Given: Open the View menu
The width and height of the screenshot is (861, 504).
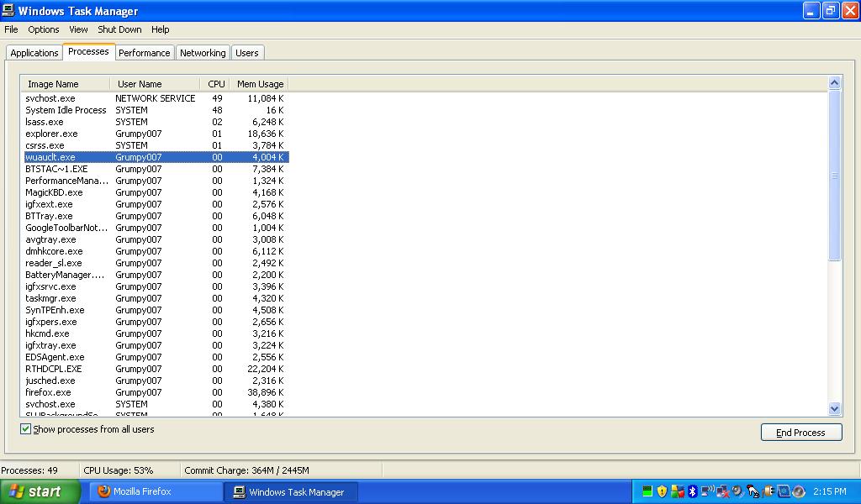Looking at the screenshot, I should [78, 29].
